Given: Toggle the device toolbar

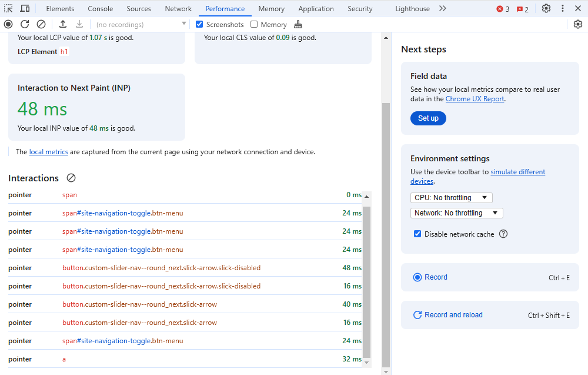Looking at the screenshot, I should tap(24, 8).
